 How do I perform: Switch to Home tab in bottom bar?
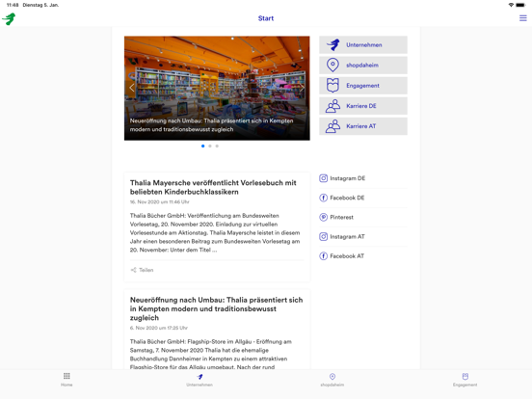[66, 380]
